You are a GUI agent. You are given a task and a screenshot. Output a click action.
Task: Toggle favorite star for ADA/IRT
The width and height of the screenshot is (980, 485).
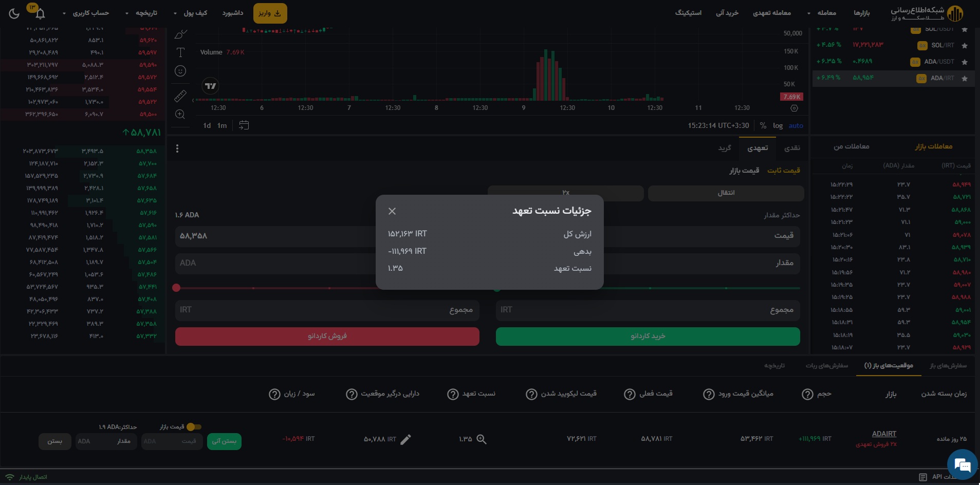(x=965, y=79)
